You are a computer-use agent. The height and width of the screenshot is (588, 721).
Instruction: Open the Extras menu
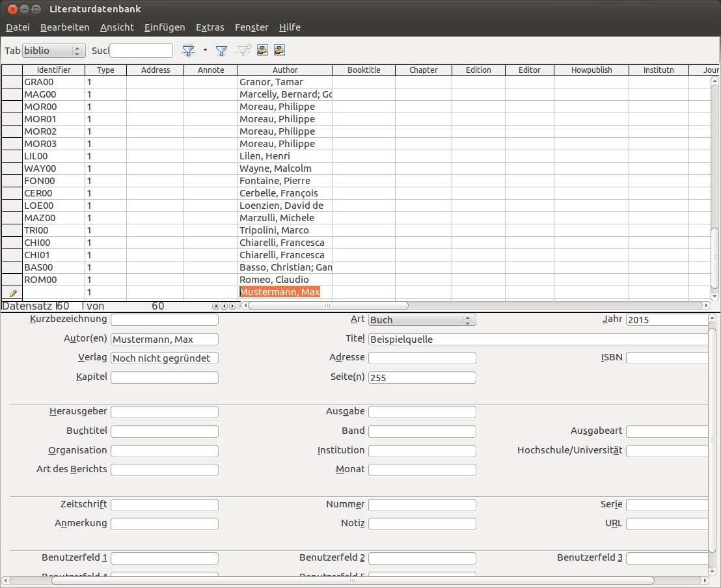click(210, 27)
